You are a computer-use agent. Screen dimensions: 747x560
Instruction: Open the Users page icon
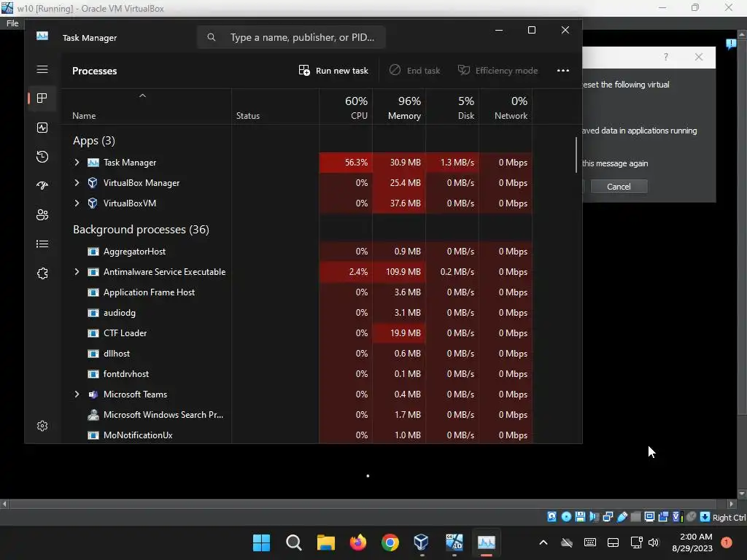click(x=42, y=215)
